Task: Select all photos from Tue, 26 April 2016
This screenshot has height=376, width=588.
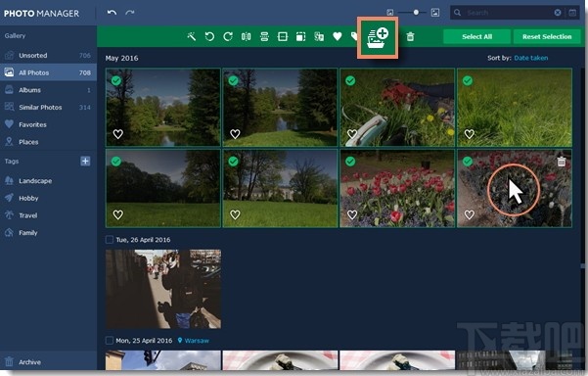Action: pos(110,240)
